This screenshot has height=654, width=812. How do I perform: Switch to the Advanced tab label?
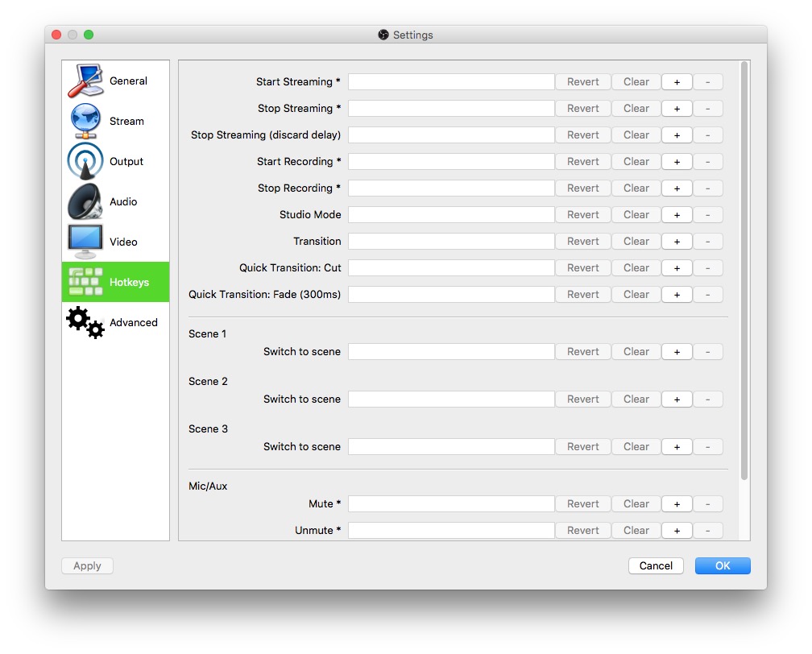[x=134, y=322]
